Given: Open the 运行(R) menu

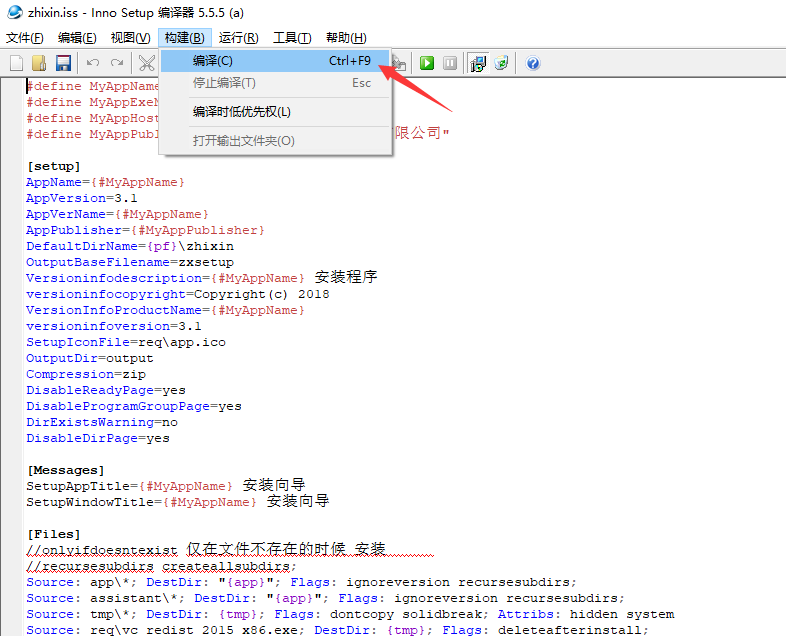Looking at the screenshot, I should point(239,38).
